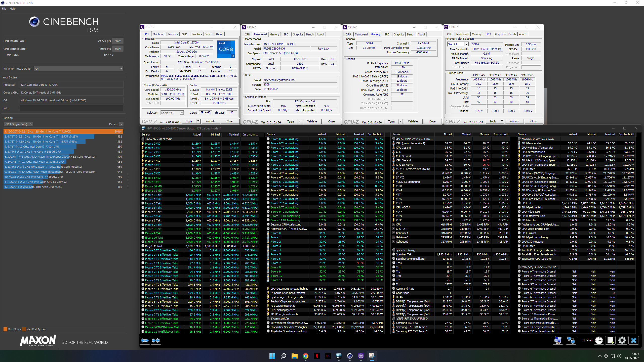Click the Cinema 4D Cinebench taskbar icon

point(350,356)
